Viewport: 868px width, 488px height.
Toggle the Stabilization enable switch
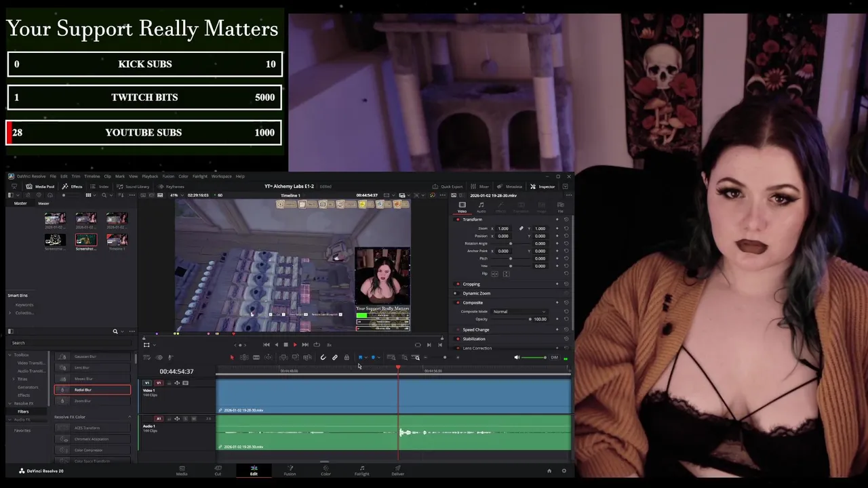[x=458, y=339]
